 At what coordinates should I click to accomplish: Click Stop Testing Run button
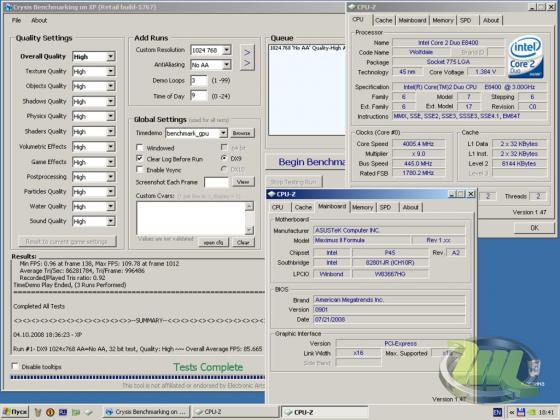pos(294,182)
